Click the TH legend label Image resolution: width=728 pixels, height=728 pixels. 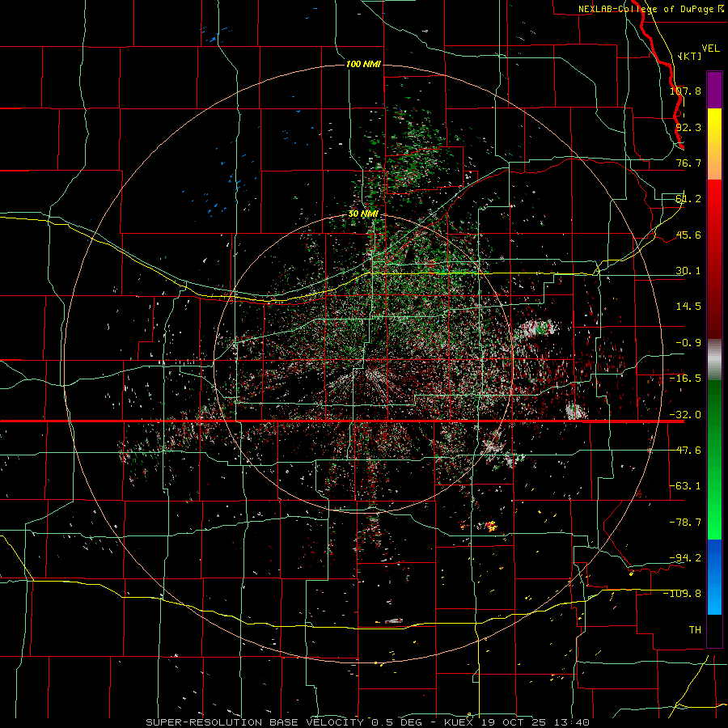coord(695,630)
